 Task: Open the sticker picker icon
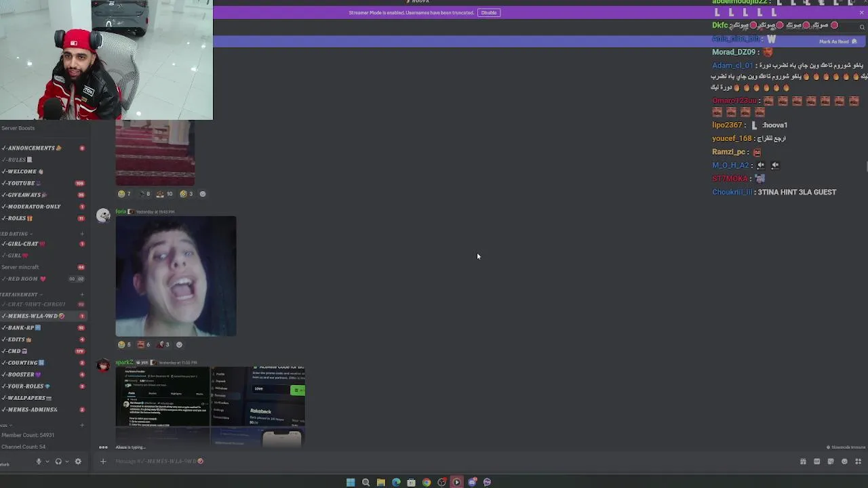[831, 462]
